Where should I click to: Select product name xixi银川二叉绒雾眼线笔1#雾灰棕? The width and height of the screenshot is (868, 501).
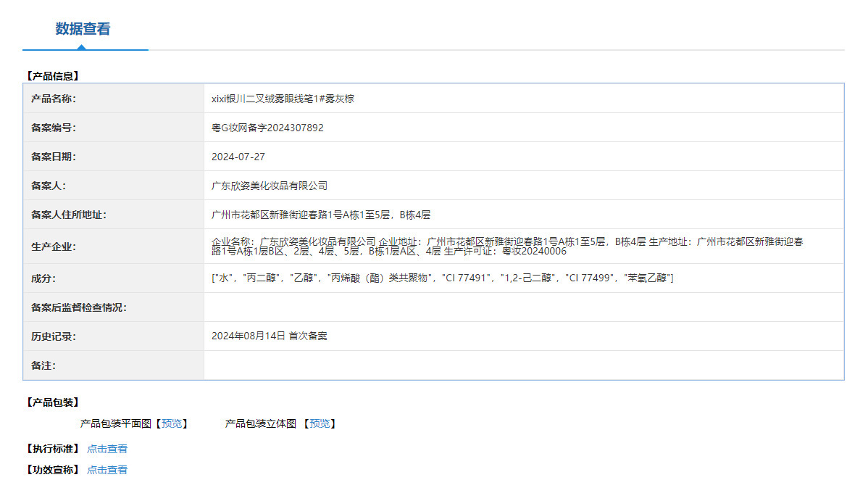click(x=283, y=99)
